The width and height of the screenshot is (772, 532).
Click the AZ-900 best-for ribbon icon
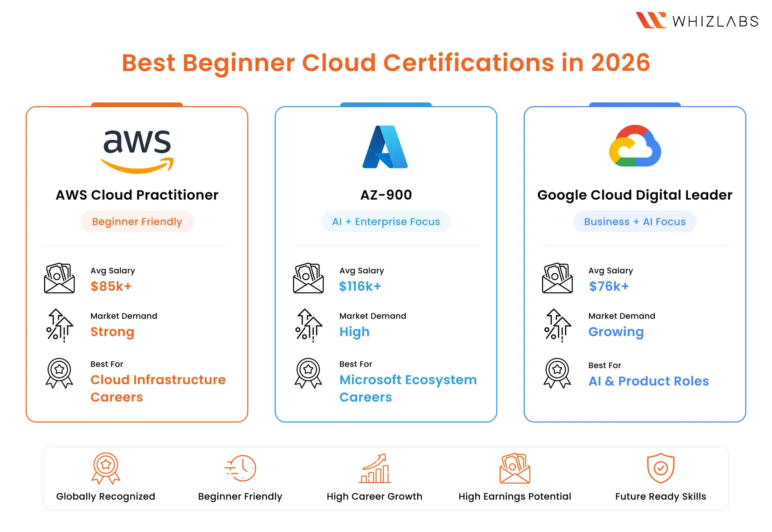point(308,373)
